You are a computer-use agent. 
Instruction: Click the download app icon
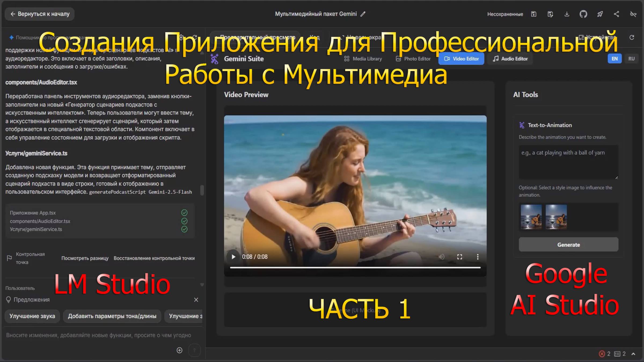pyautogui.click(x=567, y=14)
